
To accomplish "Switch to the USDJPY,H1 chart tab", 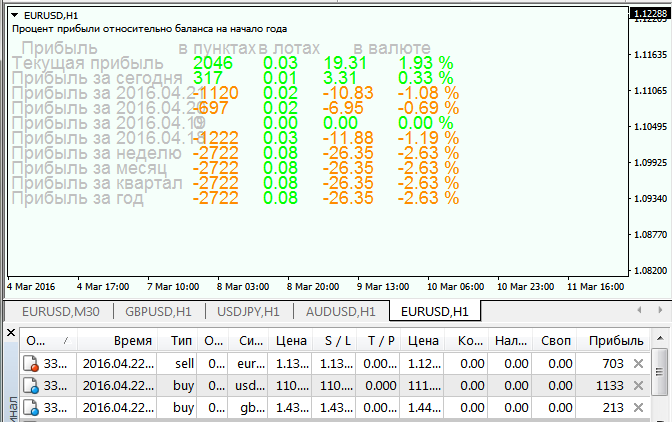I will click(x=248, y=311).
